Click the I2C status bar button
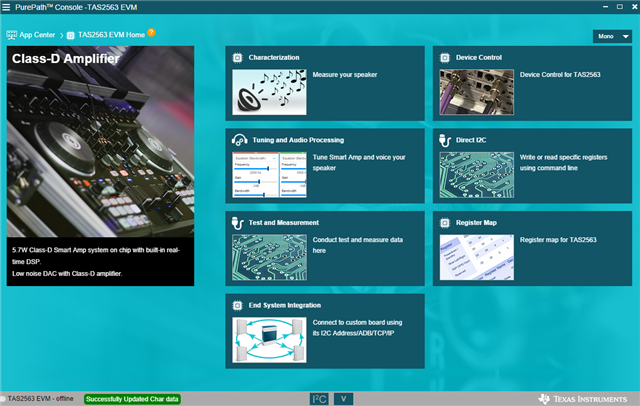640x406 pixels. click(x=319, y=399)
